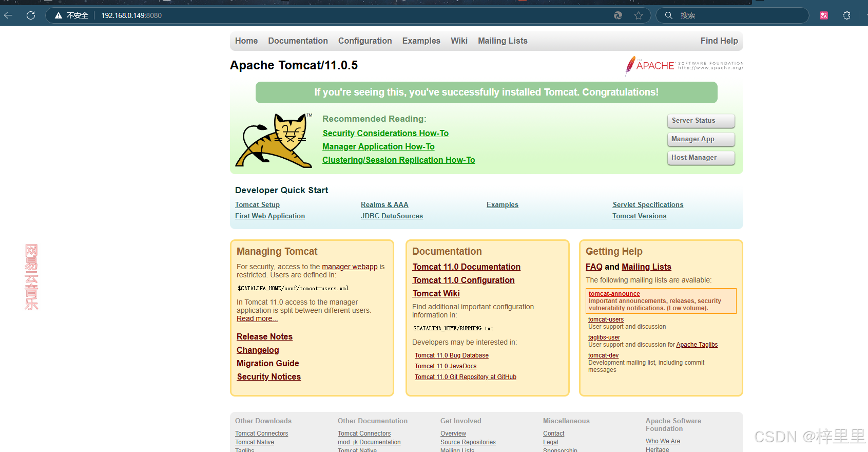Click the Apache Software Foundation logo
The height and width of the screenshot is (452, 868).
pyautogui.click(x=684, y=66)
